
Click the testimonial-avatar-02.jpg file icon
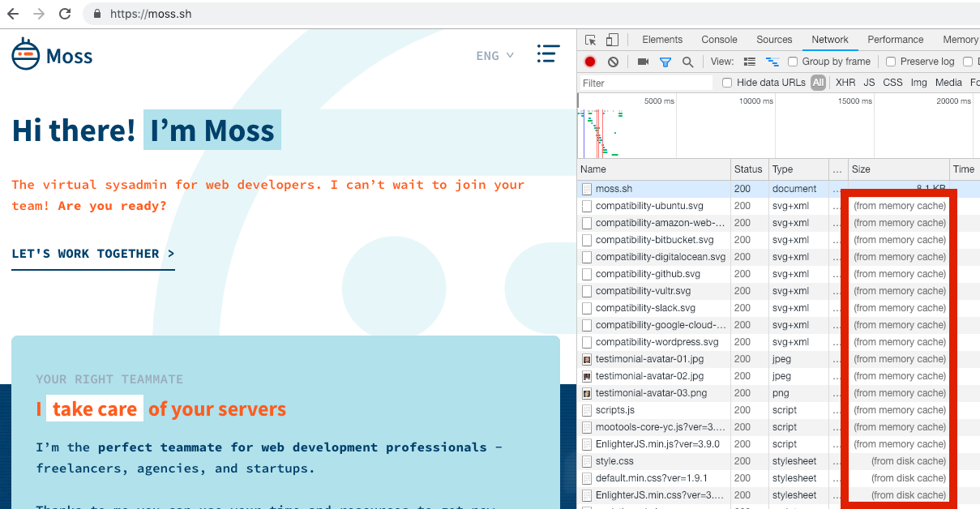tap(587, 376)
